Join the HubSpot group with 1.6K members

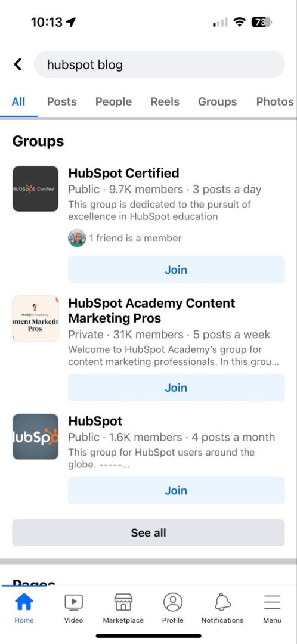click(x=176, y=490)
